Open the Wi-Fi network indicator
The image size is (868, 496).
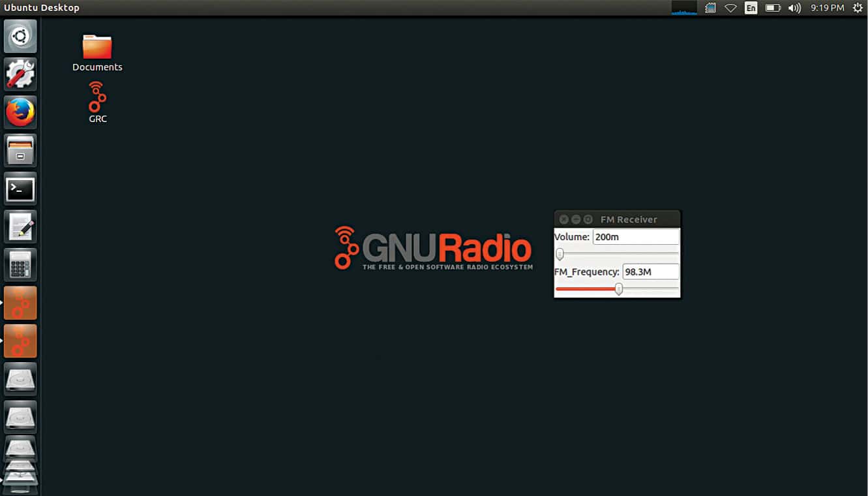(730, 8)
